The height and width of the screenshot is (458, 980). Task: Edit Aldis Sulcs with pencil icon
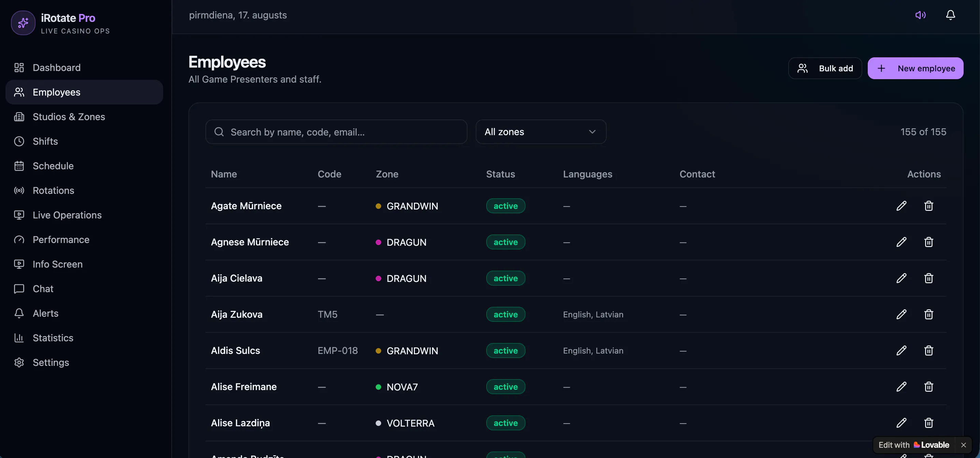point(901,350)
